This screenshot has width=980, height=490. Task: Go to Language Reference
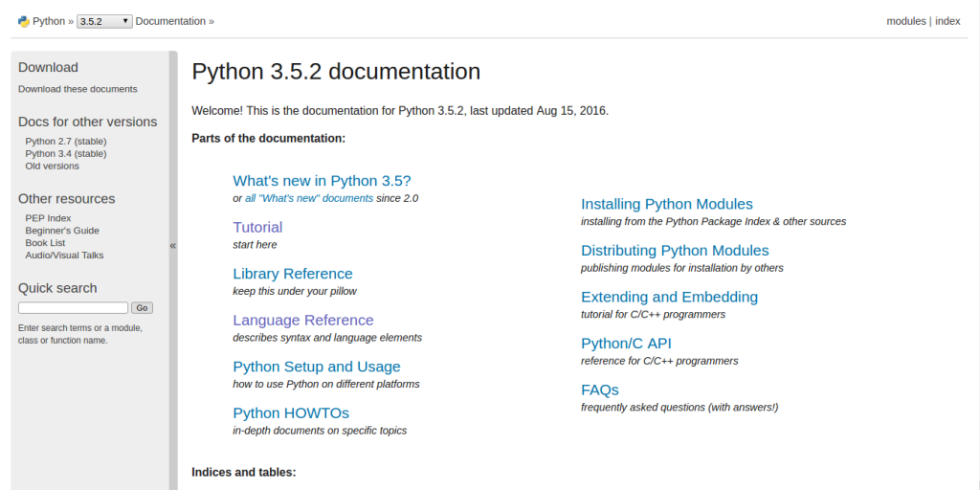[x=303, y=321]
